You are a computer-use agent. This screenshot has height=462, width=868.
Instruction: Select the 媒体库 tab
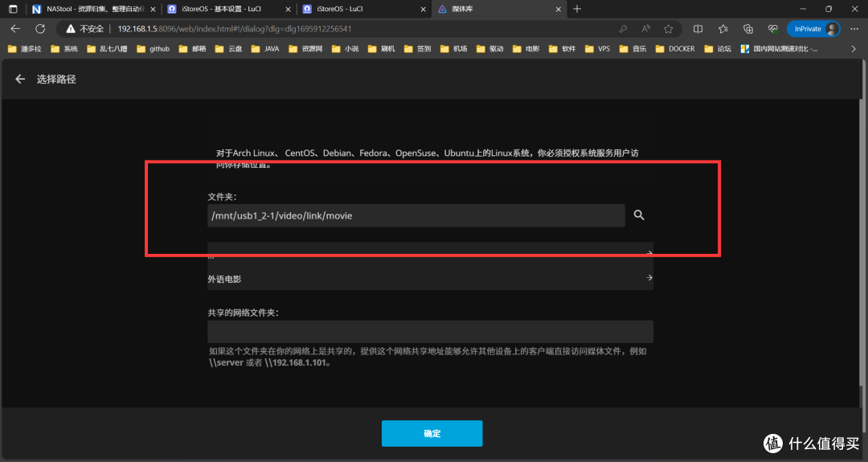[499, 10]
